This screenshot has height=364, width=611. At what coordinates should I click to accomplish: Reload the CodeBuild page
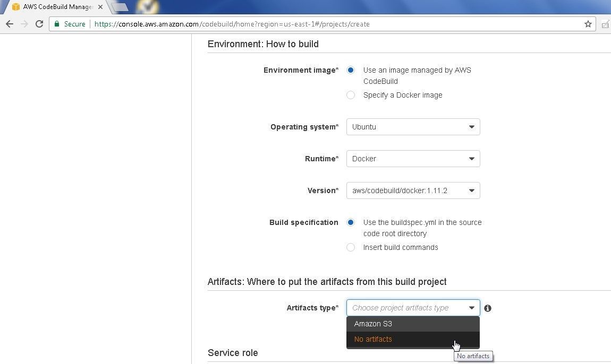39,24
